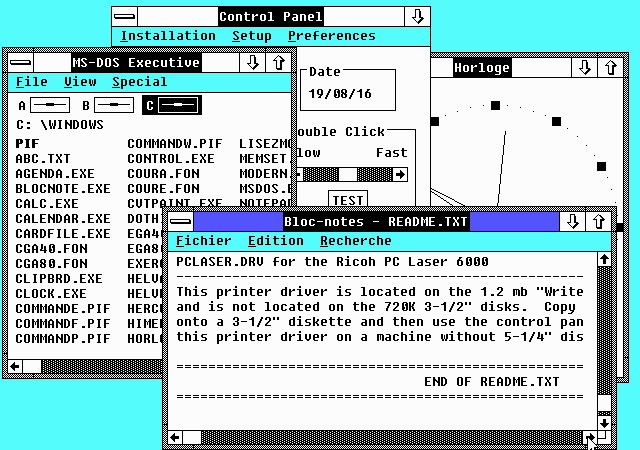Select CARDFILE.EXE file
This screenshot has width=640, height=450.
pyautogui.click(x=63, y=234)
